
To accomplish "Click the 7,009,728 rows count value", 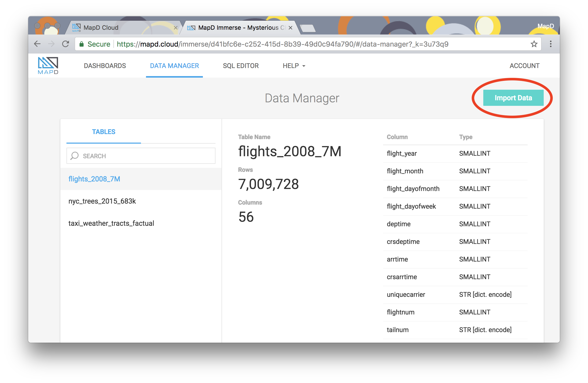I will point(268,184).
